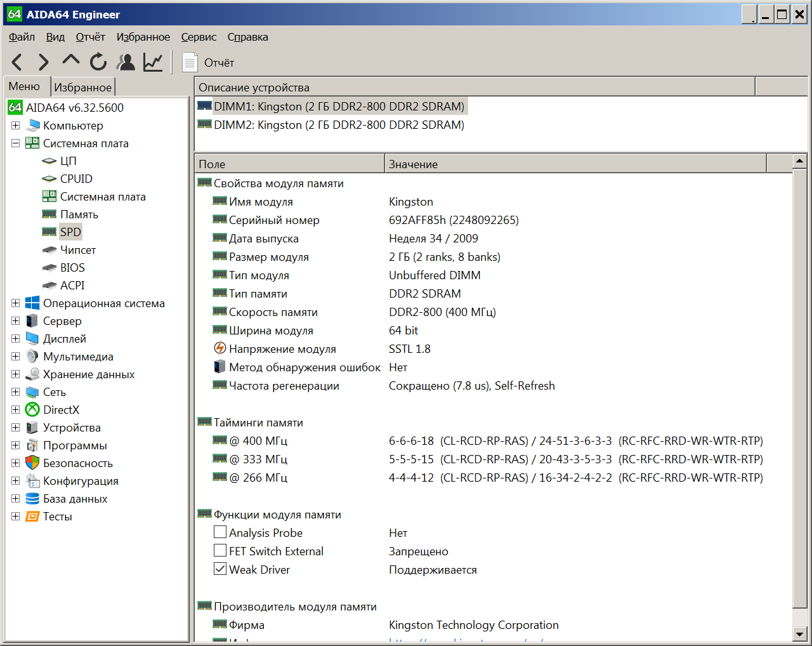Click the Хранение данных storage icon

[x=32, y=374]
